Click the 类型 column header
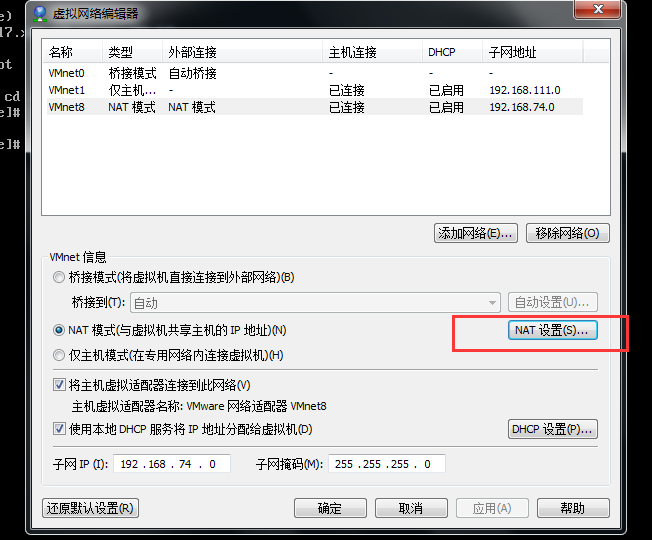Image resolution: width=652 pixels, height=540 pixels. point(132,52)
